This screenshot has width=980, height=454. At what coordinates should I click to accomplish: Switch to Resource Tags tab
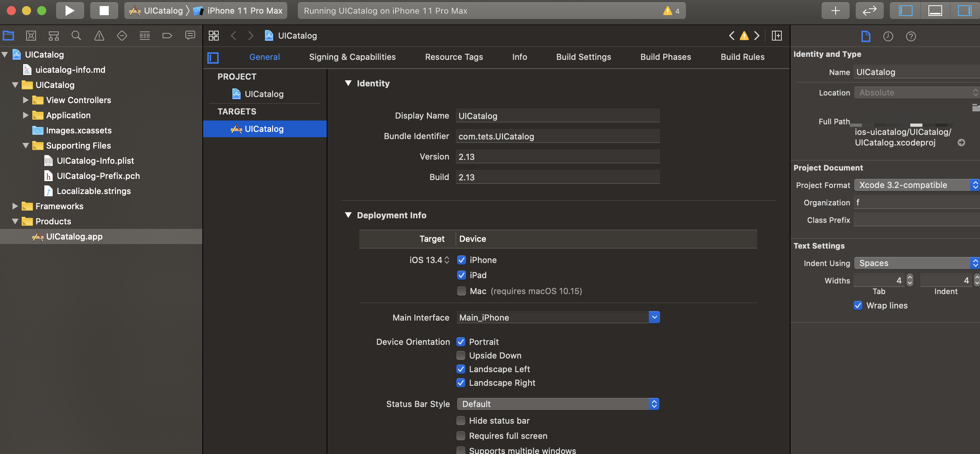click(x=454, y=57)
